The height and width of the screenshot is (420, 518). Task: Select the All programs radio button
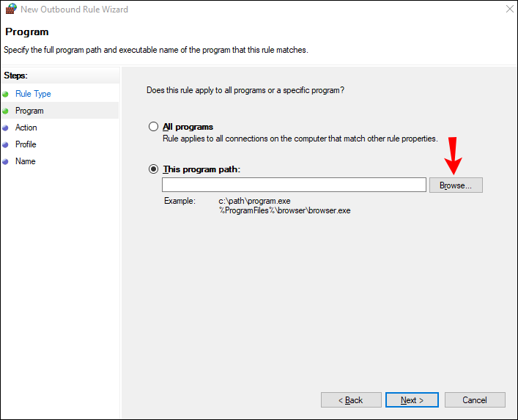[x=153, y=127]
